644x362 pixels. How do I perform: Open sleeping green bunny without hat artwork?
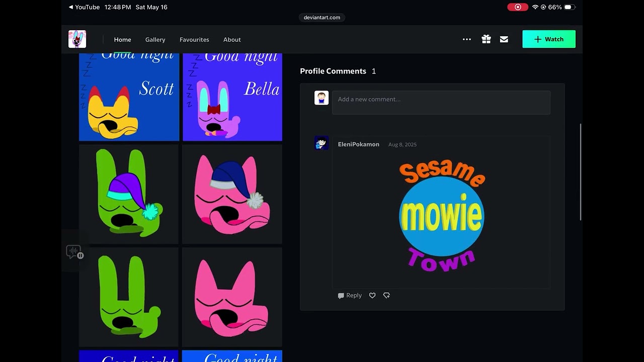pos(129,297)
